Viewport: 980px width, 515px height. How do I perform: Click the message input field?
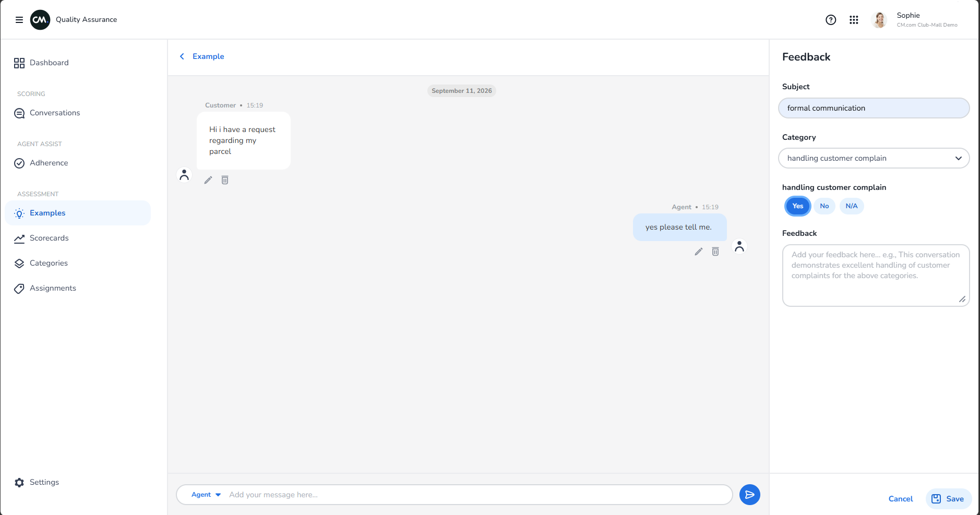click(x=477, y=495)
